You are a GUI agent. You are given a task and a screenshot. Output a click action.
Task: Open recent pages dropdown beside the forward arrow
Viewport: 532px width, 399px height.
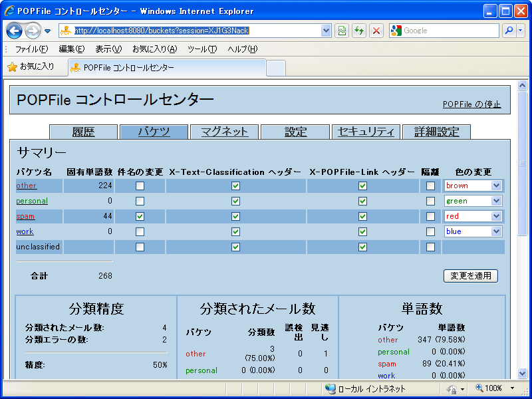click(x=47, y=31)
